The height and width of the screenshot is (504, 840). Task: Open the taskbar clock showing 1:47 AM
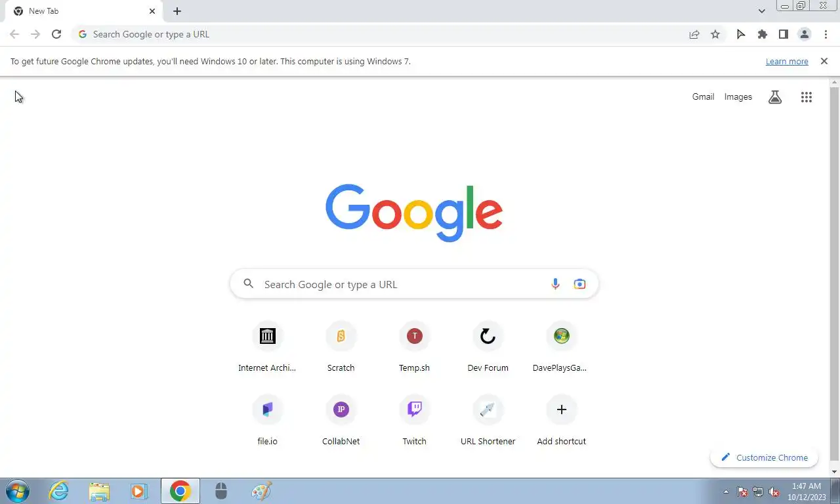[x=805, y=492]
